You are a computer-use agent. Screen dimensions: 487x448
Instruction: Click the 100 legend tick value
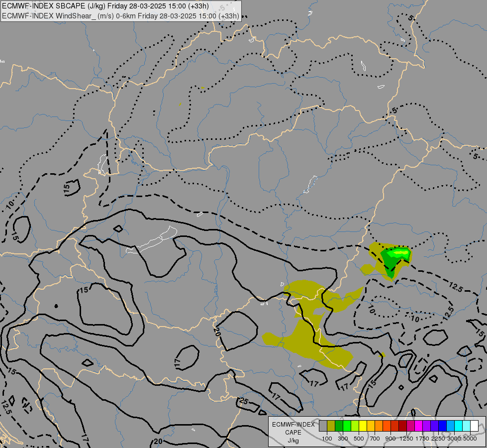[x=327, y=439]
